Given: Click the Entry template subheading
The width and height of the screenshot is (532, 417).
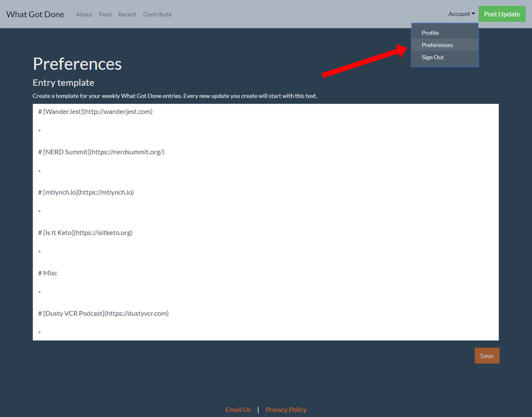Looking at the screenshot, I should pyautogui.click(x=63, y=82).
